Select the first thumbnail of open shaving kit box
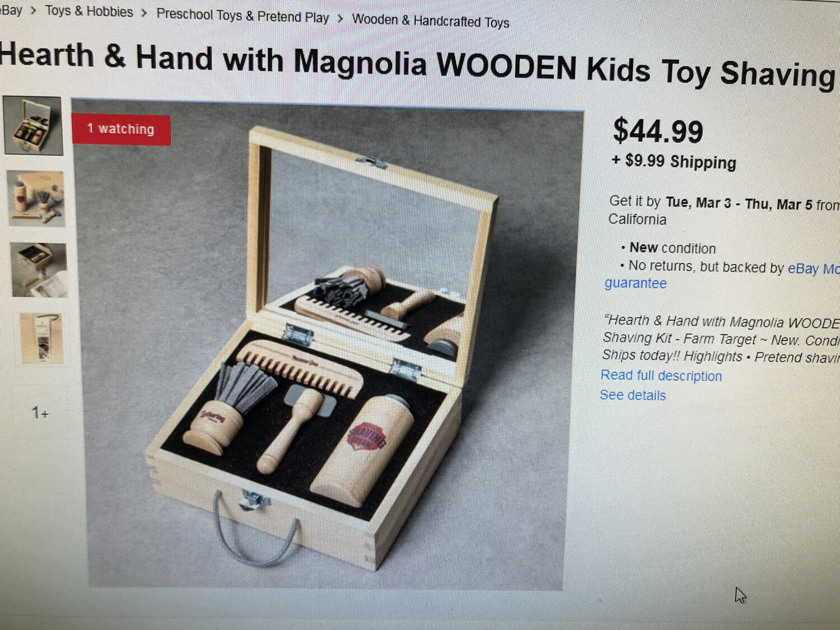The height and width of the screenshot is (630, 840). click(33, 125)
